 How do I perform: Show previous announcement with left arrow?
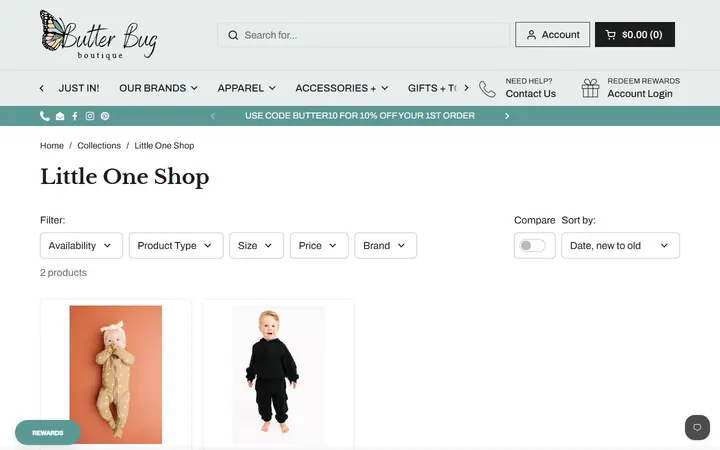pyautogui.click(x=213, y=116)
